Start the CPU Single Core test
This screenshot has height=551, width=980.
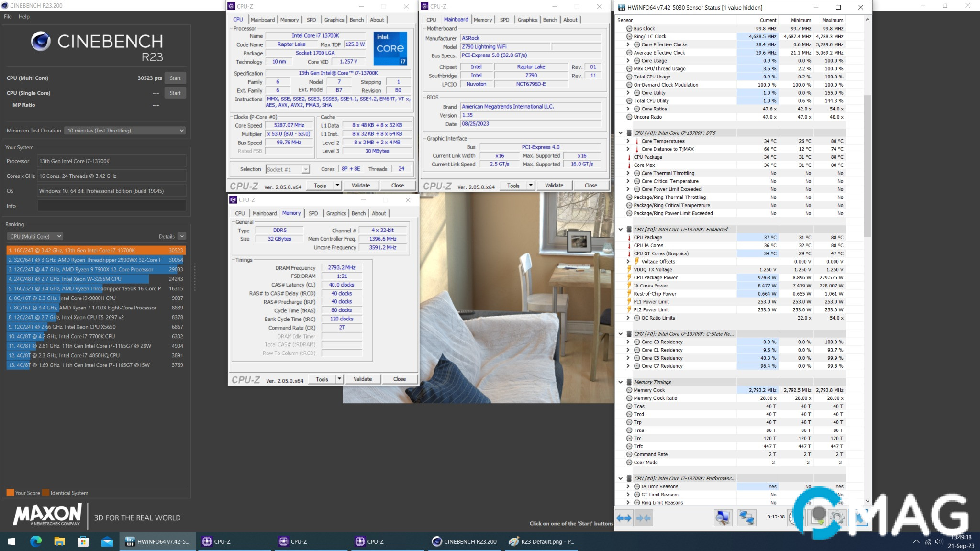click(x=175, y=93)
